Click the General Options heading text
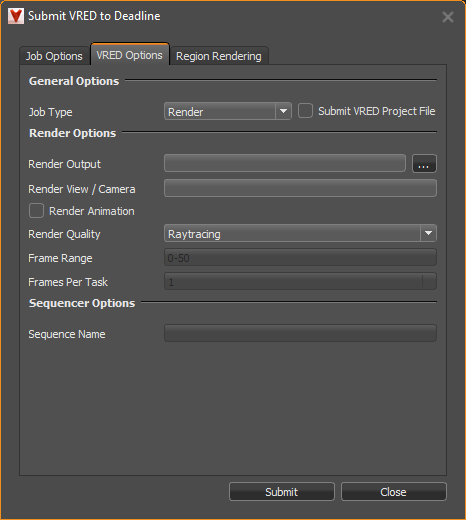The width and height of the screenshot is (466, 520). click(74, 81)
